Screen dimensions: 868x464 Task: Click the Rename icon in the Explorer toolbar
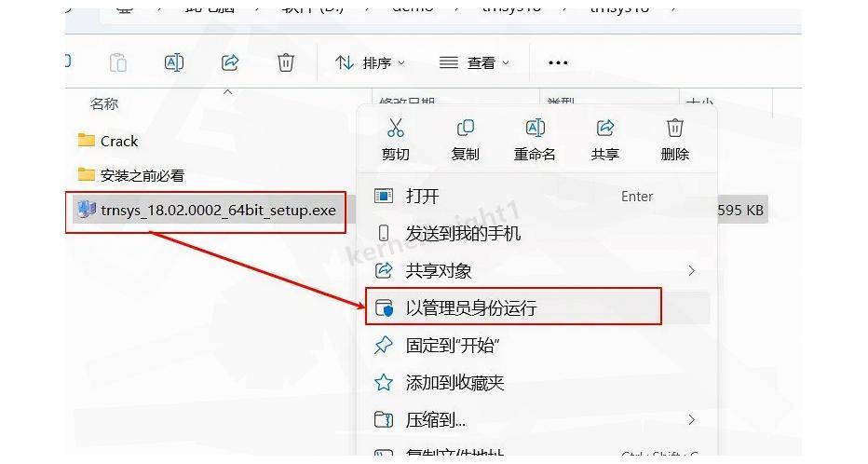click(174, 62)
